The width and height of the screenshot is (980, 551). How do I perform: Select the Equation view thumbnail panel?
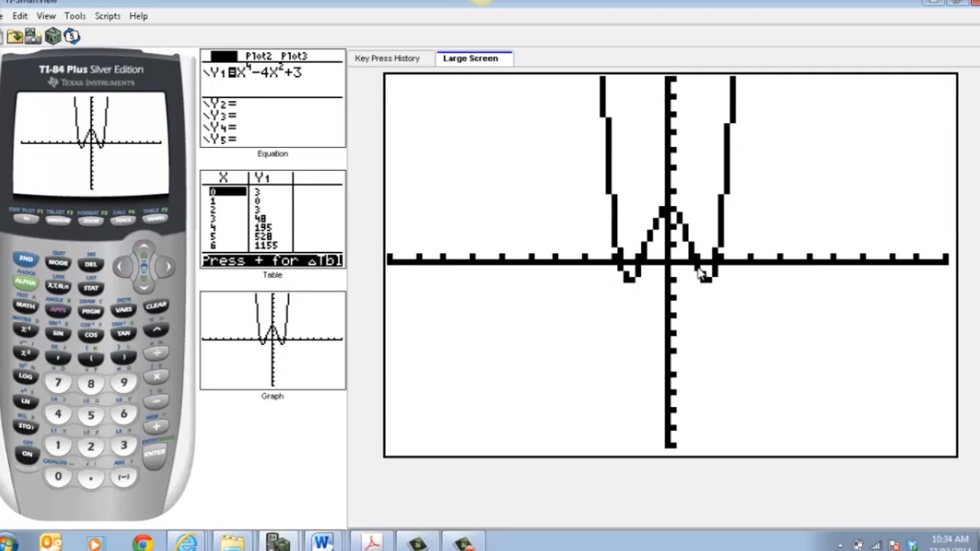click(273, 99)
